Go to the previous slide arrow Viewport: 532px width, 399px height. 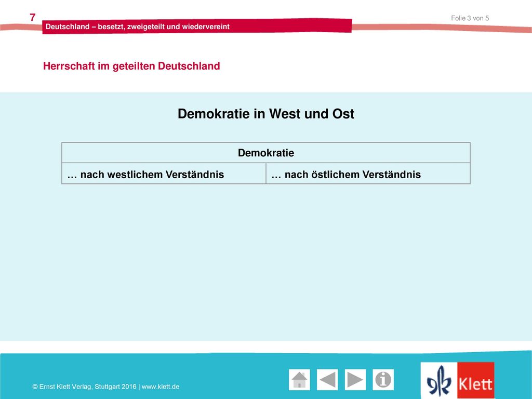click(x=327, y=380)
